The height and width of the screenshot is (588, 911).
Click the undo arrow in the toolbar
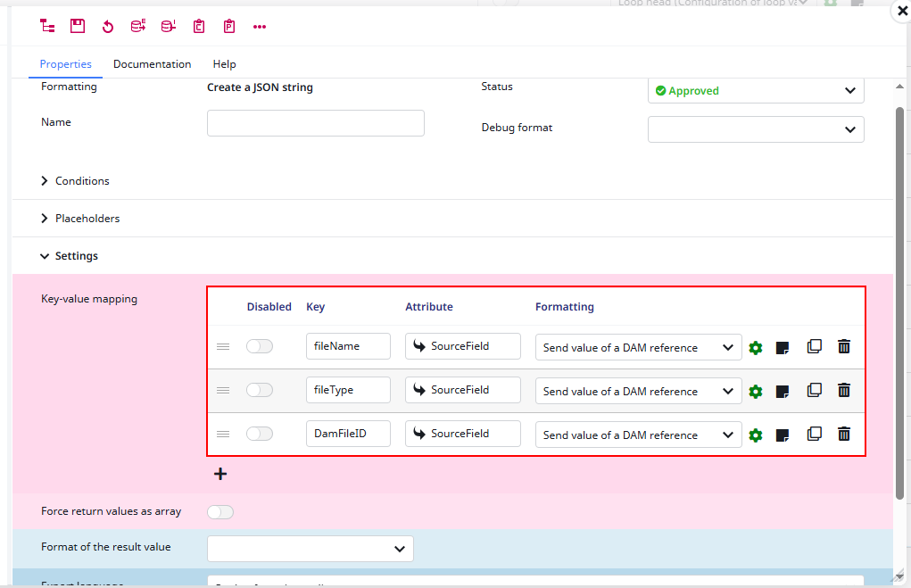(x=108, y=26)
